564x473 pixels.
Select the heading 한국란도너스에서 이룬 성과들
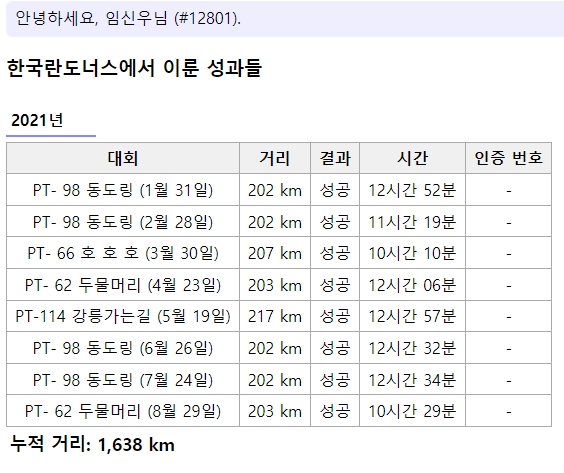[134, 68]
